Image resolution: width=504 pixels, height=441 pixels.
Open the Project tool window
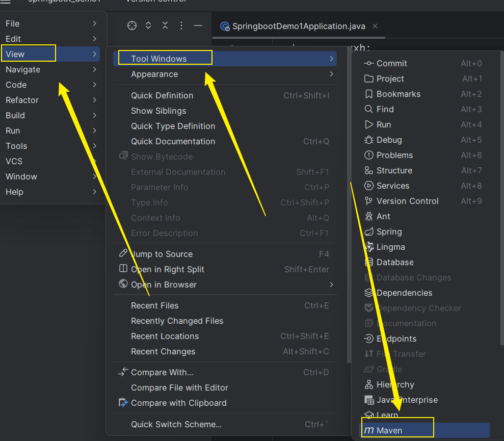pos(424,79)
